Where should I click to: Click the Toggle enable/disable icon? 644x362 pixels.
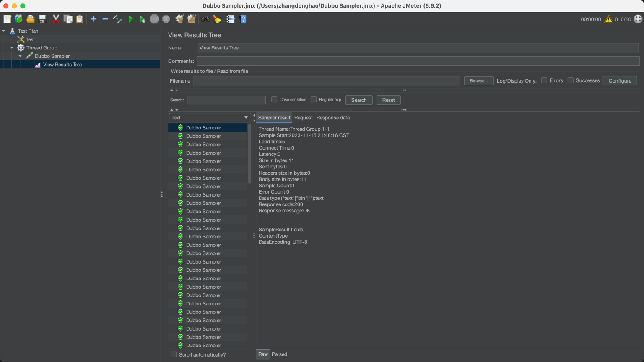(117, 19)
